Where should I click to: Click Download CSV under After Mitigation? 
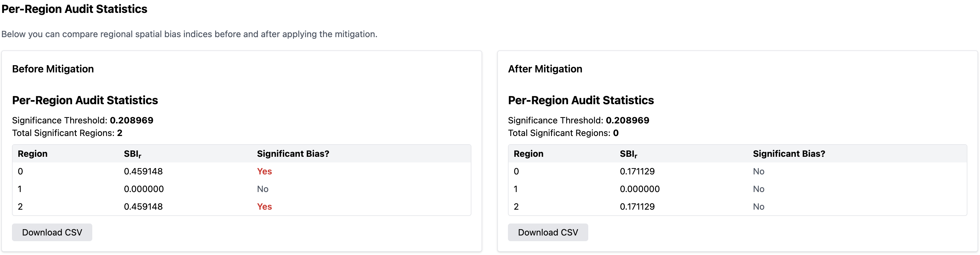(x=548, y=232)
